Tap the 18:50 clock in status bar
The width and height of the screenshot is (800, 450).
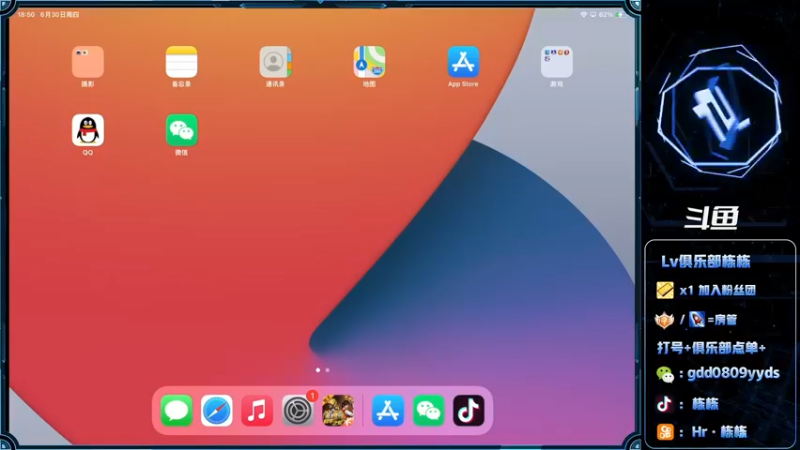[26, 15]
